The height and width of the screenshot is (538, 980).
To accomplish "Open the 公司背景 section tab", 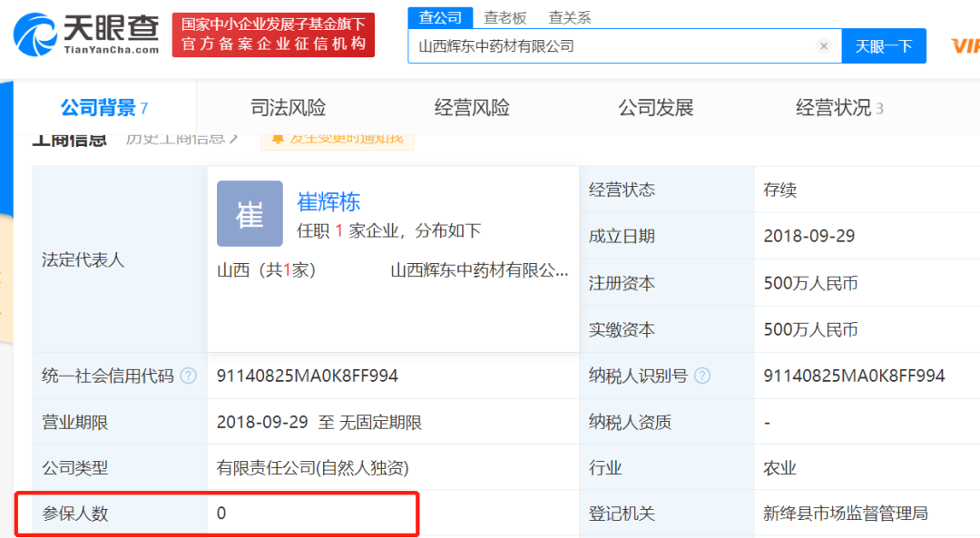I will coord(104,107).
